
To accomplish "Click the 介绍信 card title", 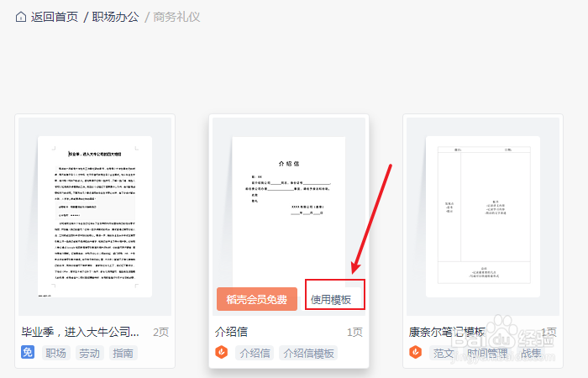I will 231,332.
